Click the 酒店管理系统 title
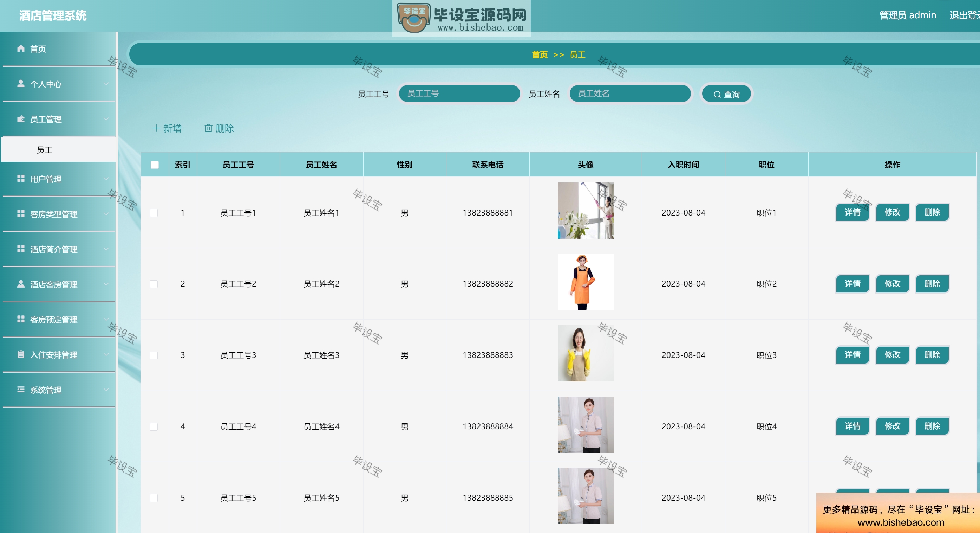The height and width of the screenshot is (533, 980). click(53, 15)
